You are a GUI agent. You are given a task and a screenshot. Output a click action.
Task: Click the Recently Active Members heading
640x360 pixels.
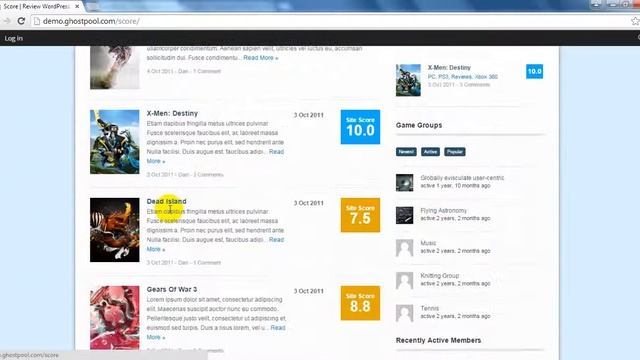(x=438, y=340)
